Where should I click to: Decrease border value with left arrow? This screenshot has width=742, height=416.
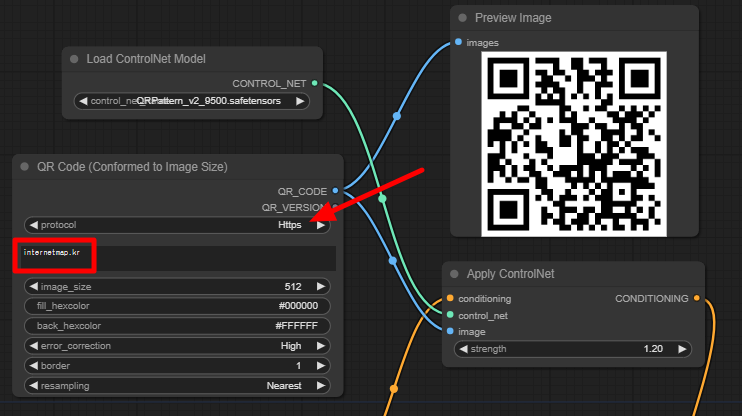[x=33, y=366]
